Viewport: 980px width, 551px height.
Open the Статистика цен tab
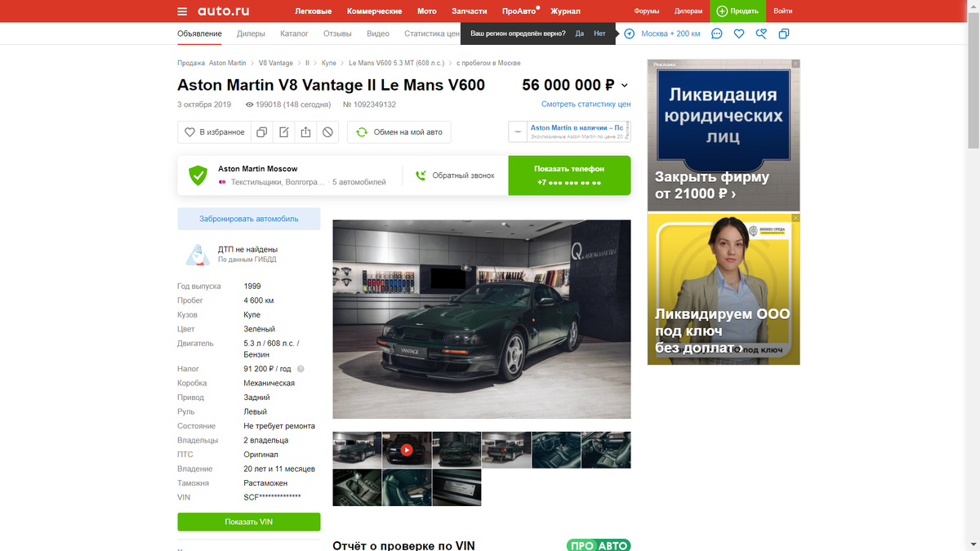coord(432,33)
